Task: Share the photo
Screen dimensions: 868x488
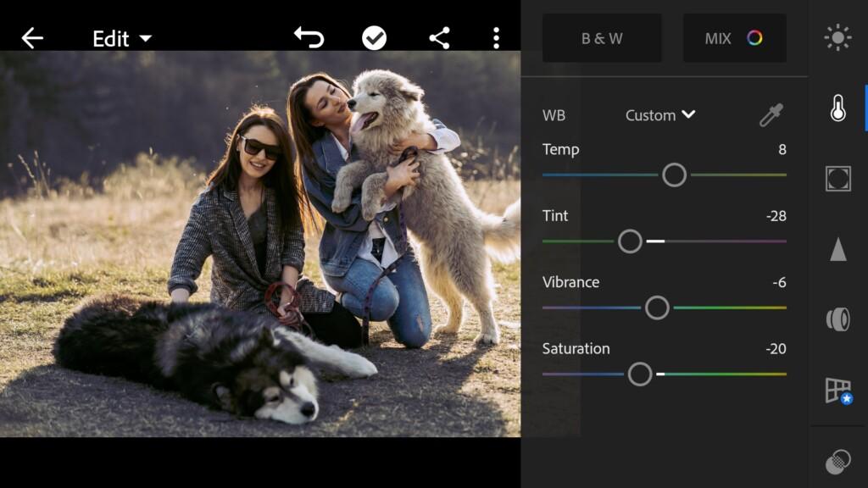Action: [440, 38]
